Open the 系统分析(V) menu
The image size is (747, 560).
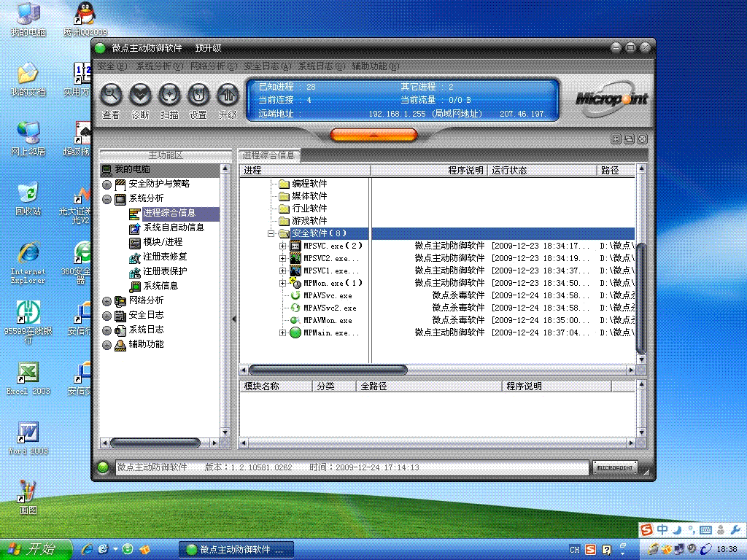pyautogui.click(x=160, y=66)
